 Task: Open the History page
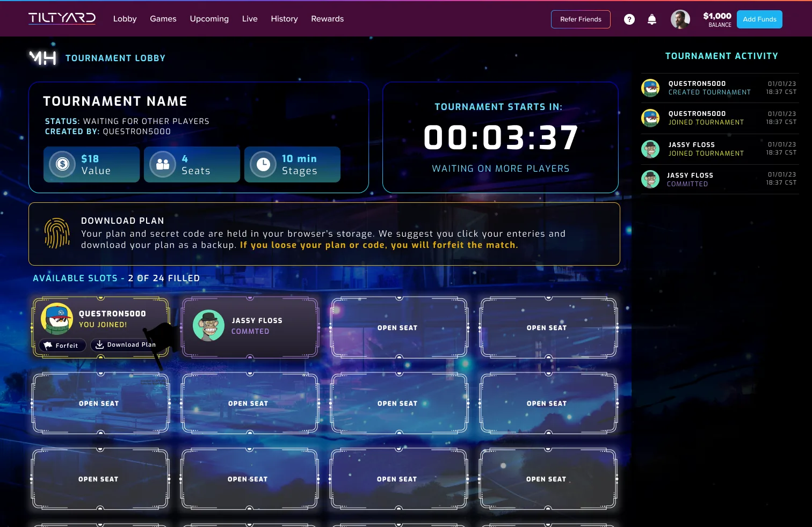(x=284, y=19)
